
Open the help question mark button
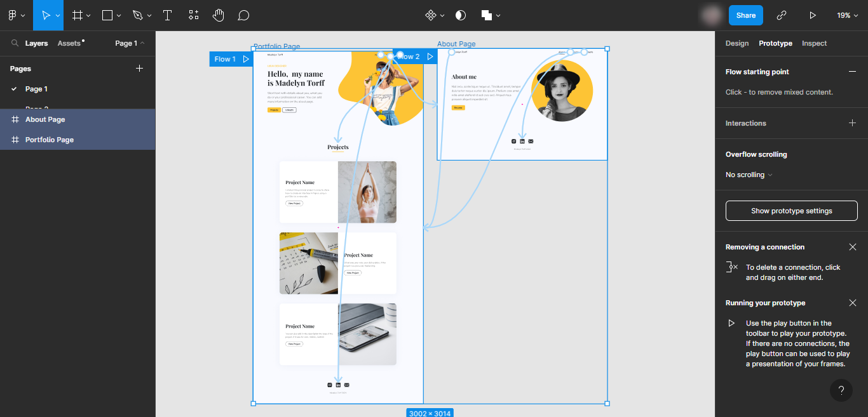tap(841, 390)
